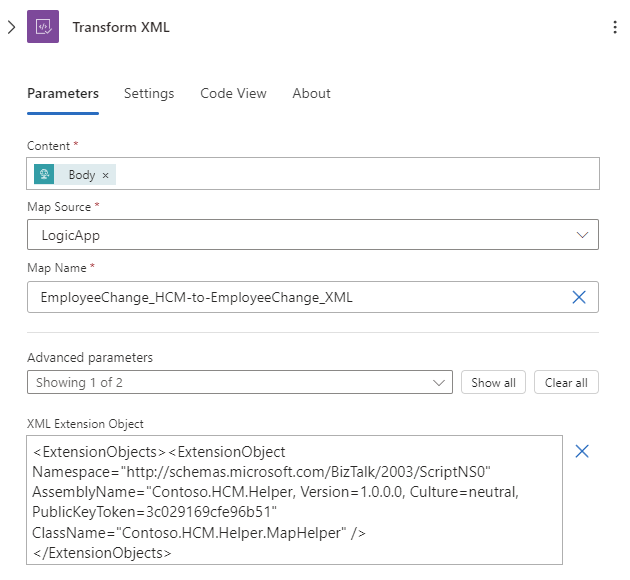Click the Body token's teal icon

point(44,175)
